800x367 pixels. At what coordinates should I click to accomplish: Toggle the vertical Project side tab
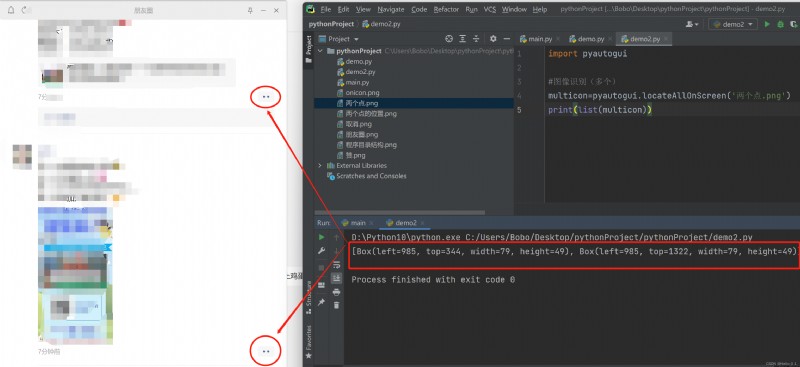pyautogui.click(x=308, y=49)
